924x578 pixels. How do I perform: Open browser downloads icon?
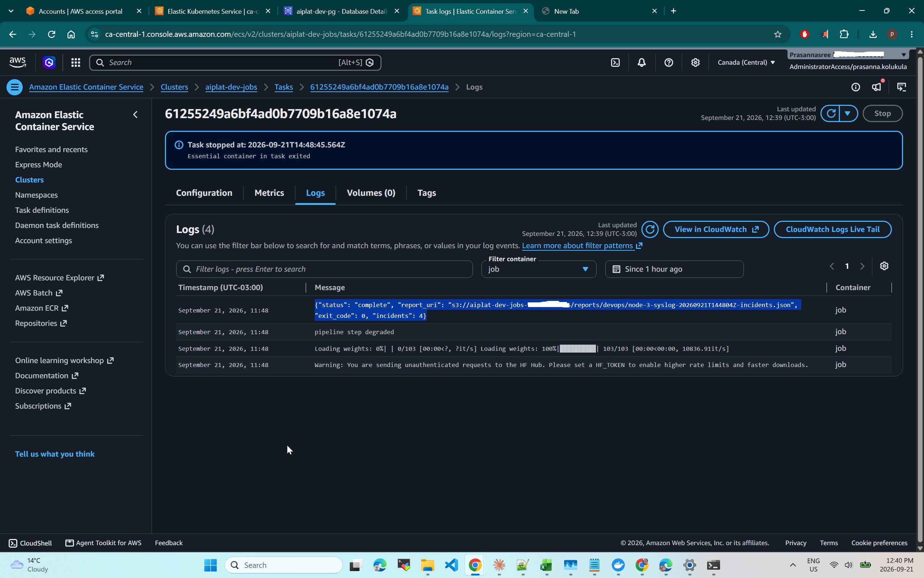pyautogui.click(x=873, y=34)
